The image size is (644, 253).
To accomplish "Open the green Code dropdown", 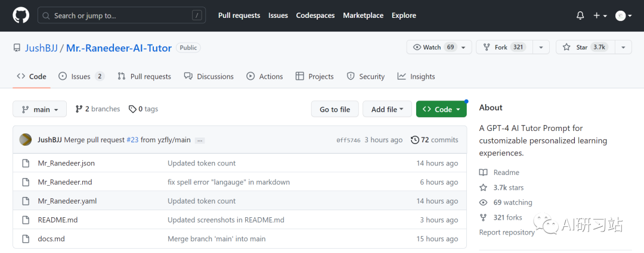I will tap(441, 110).
